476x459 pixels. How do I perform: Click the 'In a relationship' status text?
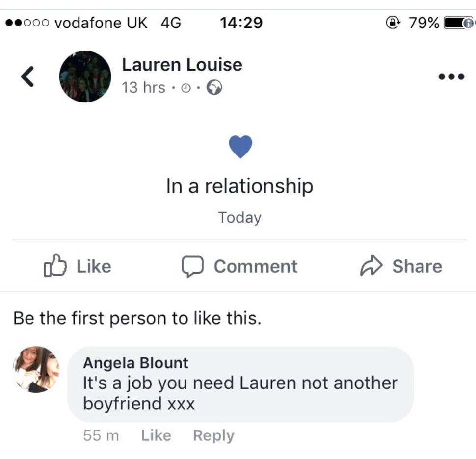point(239,186)
